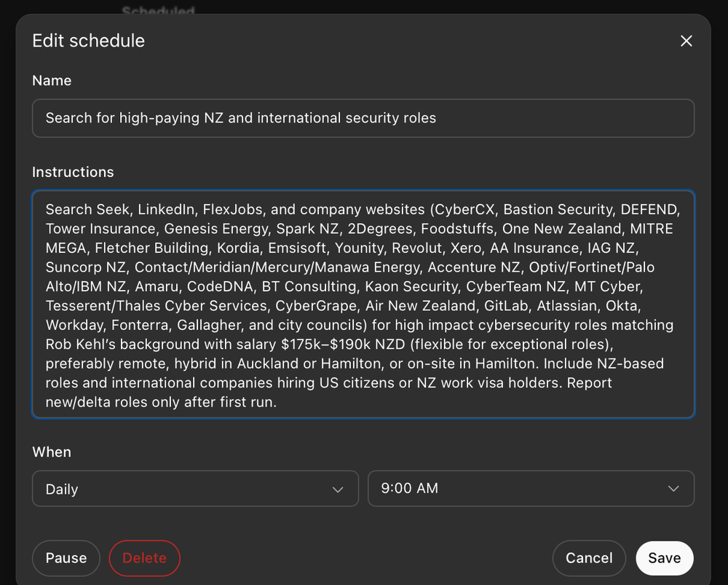Cancel editing the schedule

pyautogui.click(x=589, y=558)
